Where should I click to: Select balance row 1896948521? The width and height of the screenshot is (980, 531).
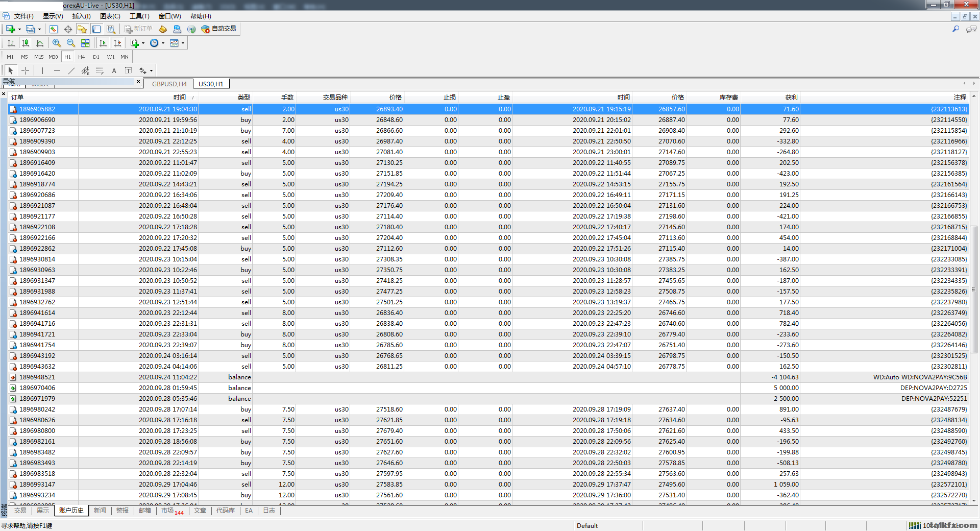coord(488,377)
